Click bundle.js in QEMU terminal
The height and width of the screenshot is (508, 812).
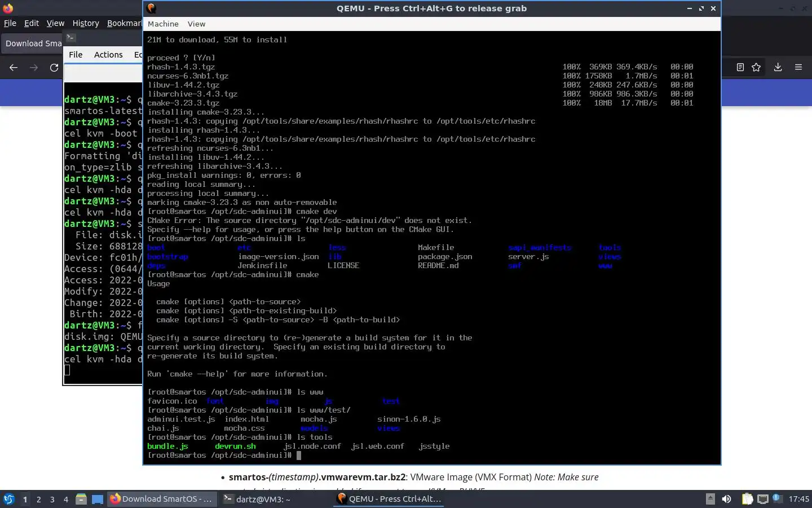tap(167, 446)
